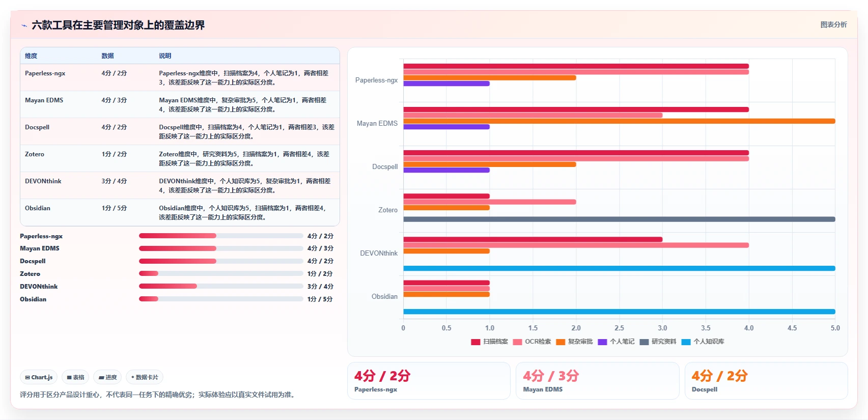Click the Zotero progress bar
The width and height of the screenshot is (868, 420).
click(x=221, y=273)
